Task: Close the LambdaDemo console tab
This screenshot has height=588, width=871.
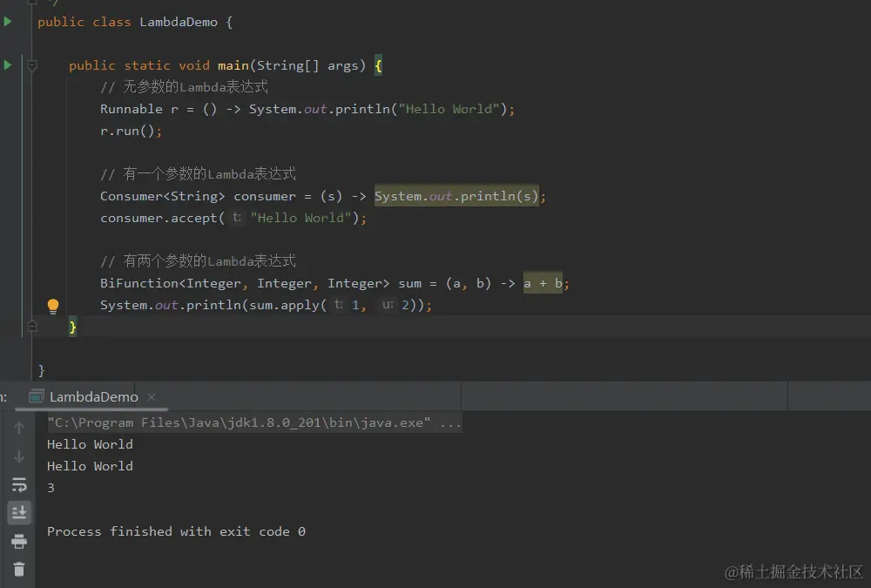Action: coord(151,396)
